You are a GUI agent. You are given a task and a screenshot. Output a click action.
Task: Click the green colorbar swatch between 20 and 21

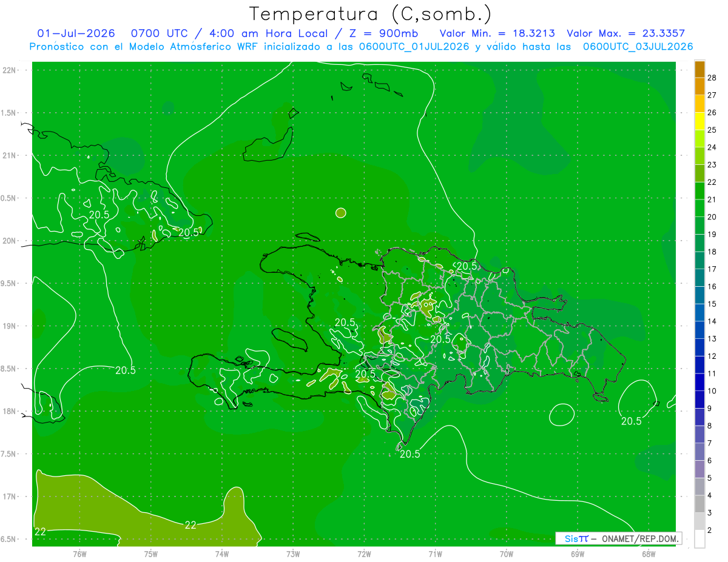click(x=699, y=208)
